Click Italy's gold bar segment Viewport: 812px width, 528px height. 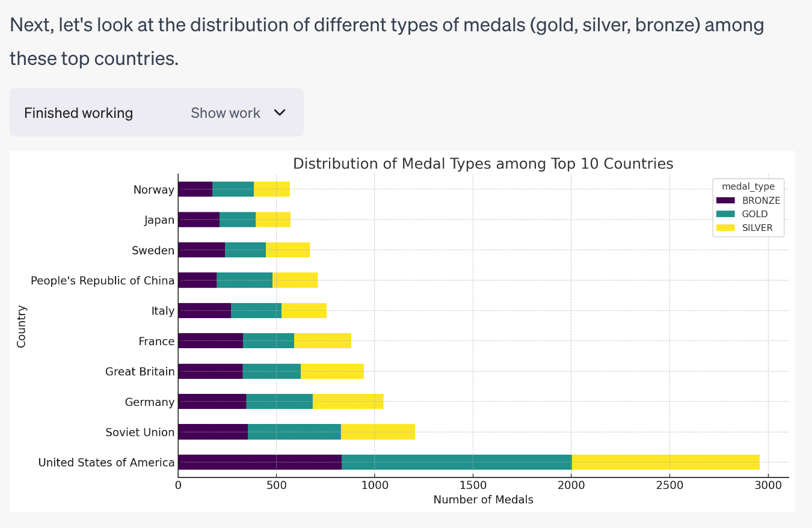tap(256, 311)
